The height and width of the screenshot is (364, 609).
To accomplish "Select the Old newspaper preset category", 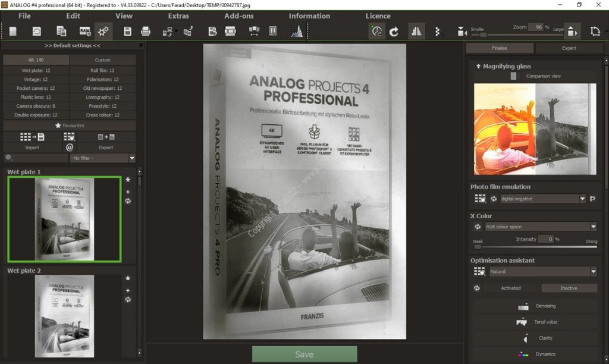I will (x=102, y=87).
